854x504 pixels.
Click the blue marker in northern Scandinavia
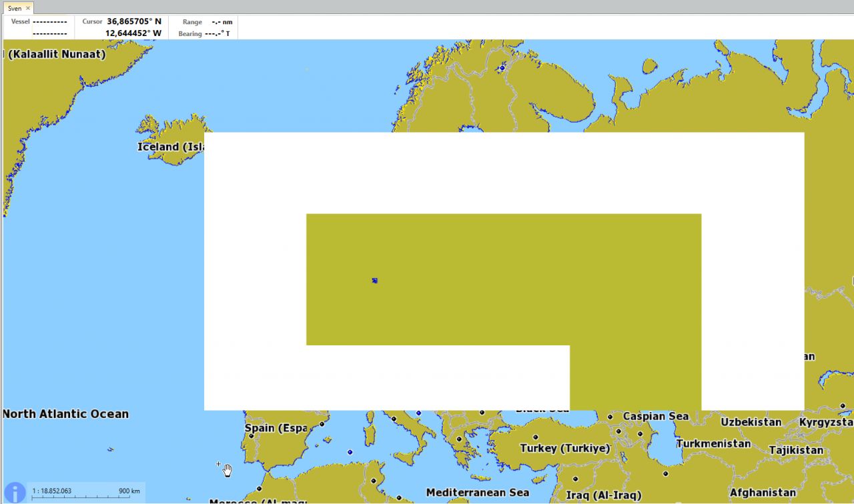point(502,68)
